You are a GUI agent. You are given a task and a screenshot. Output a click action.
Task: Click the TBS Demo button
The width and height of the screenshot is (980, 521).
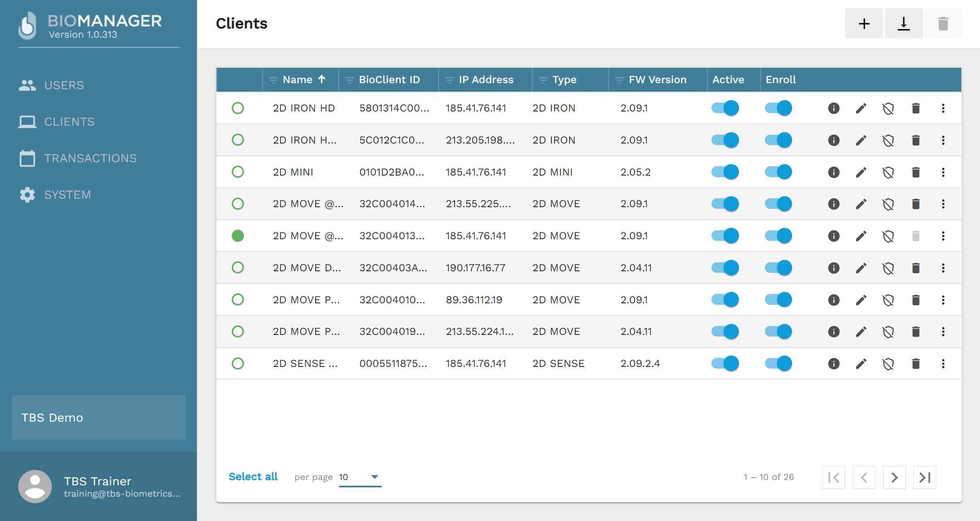tap(99, 417)
